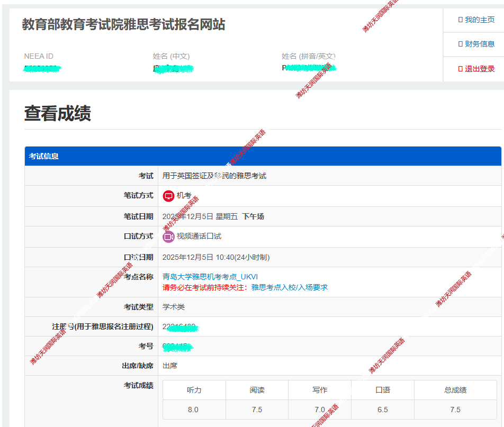Click the red 请务必在考试前持续关注 notice text
The height and width of the screenshot is (427, 504).
coord(205,287)
